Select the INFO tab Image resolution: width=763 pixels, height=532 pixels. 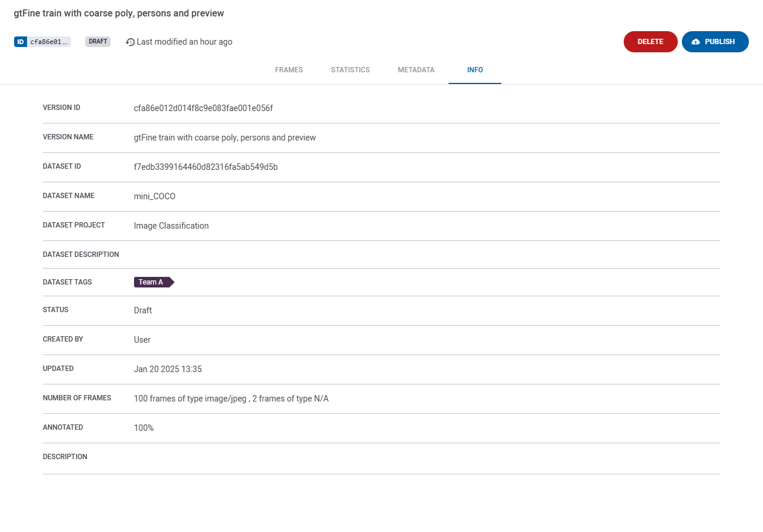(x=475, y=69)
